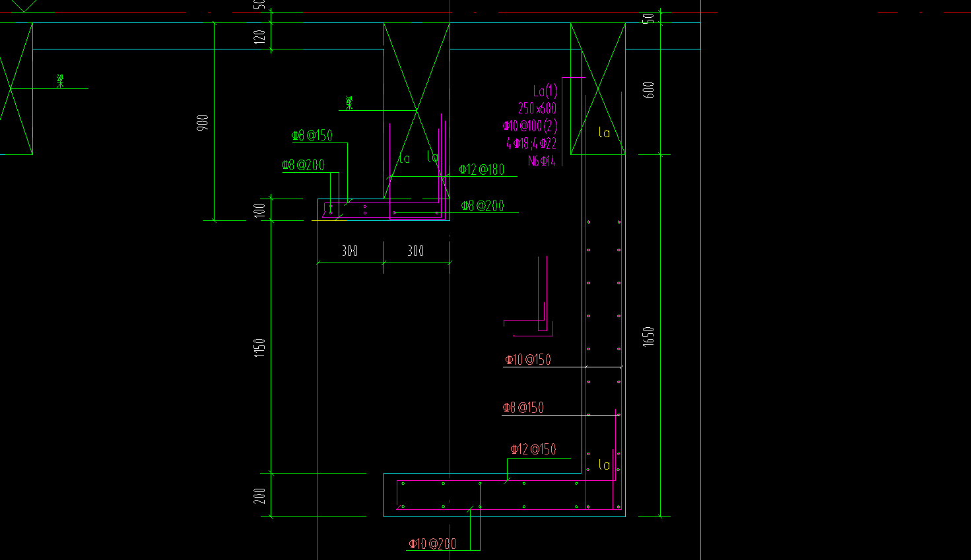This screenshot has height=560, width=971.
Task: Select the 1650 vertical dimension text
Action: 649,336
